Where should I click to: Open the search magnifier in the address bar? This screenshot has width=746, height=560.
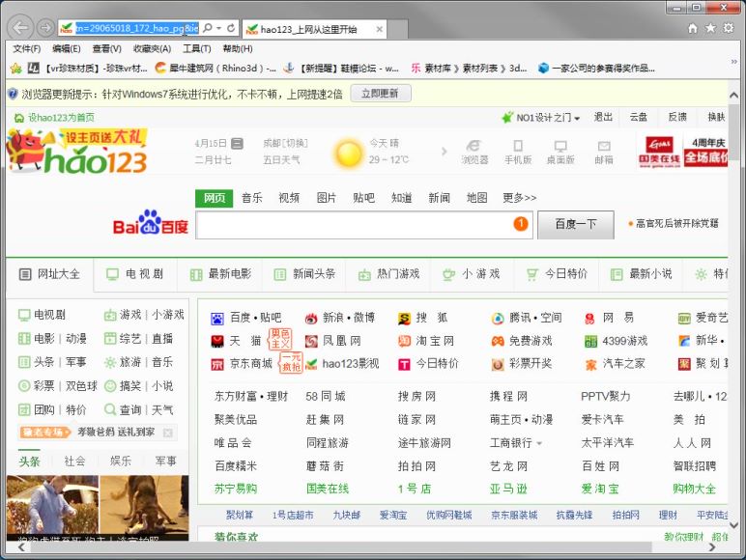click(x=208, y=28)
